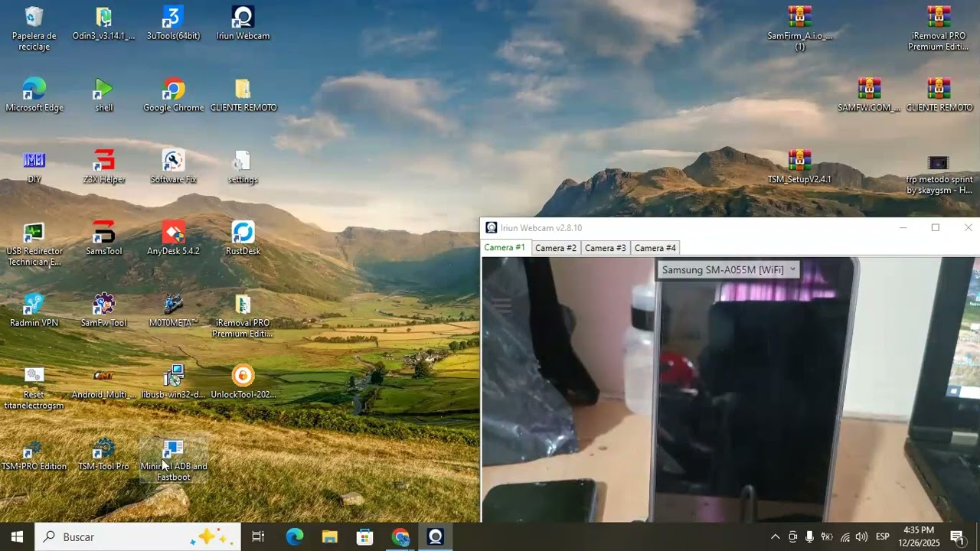The image size is (980, 551).
Task: Launch Google Chrome from the desktop
Action: point(174,95)
